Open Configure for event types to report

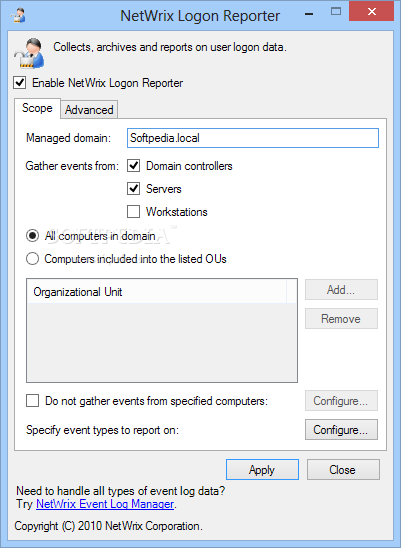click(341, 430)
